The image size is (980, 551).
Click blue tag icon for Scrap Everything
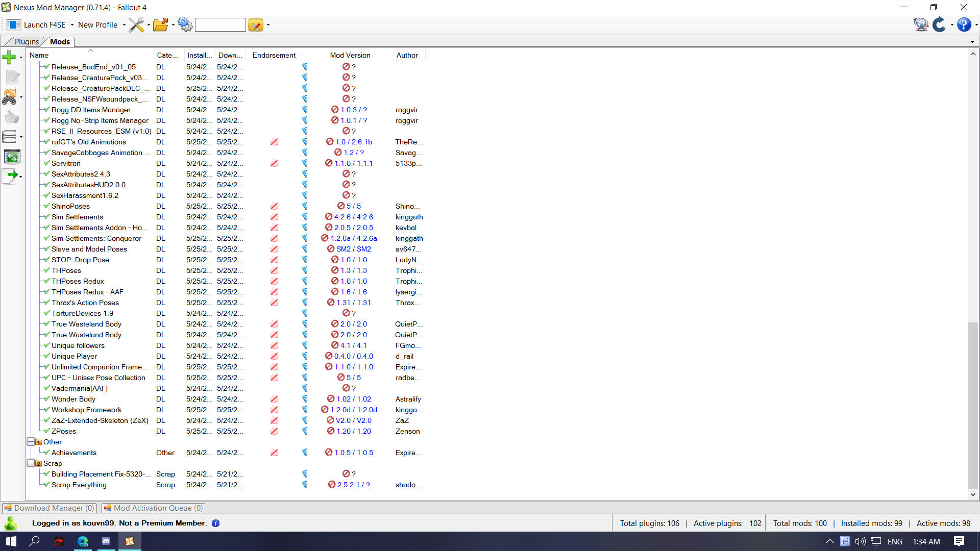[x=305, y=485]
